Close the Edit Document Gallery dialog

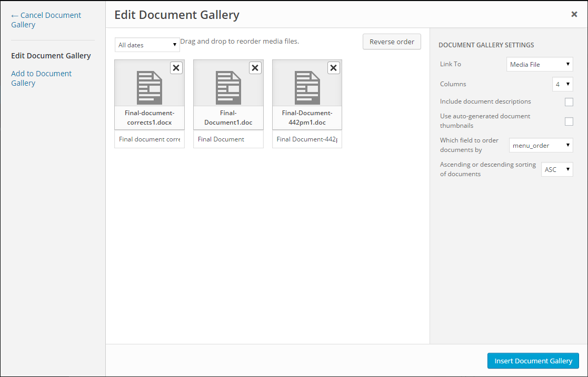pyautogui.click(x=574, y=15)
